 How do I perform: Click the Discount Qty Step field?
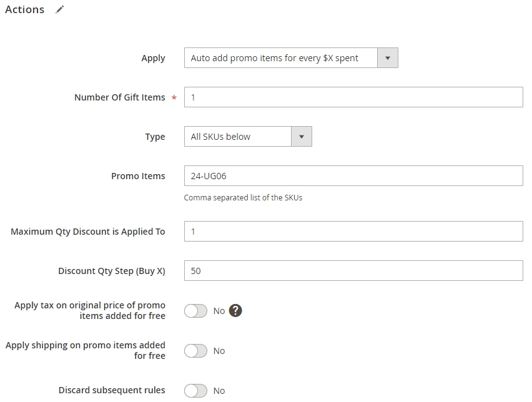(353, 271)
